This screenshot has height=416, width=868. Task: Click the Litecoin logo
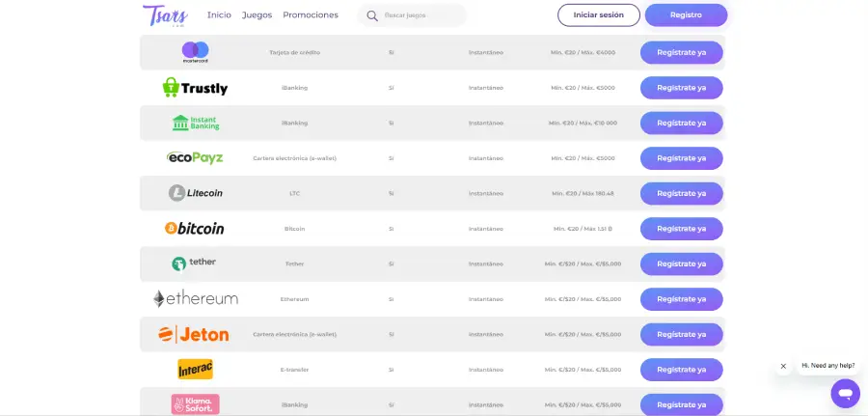click(196, 193)
